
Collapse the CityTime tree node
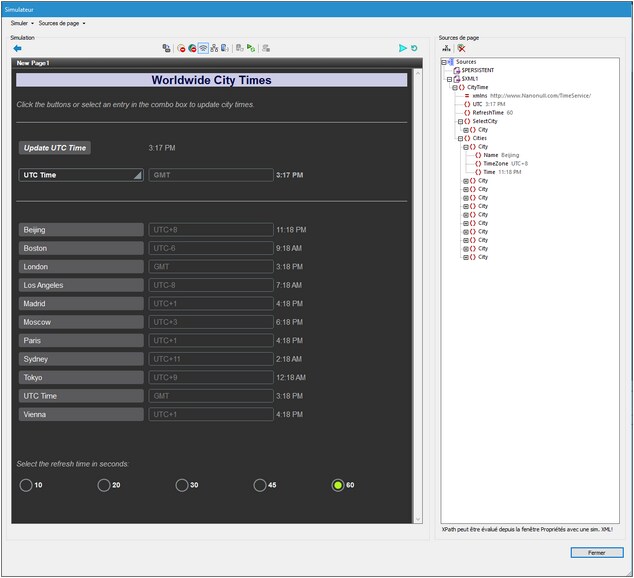click(x=455, y=87)
